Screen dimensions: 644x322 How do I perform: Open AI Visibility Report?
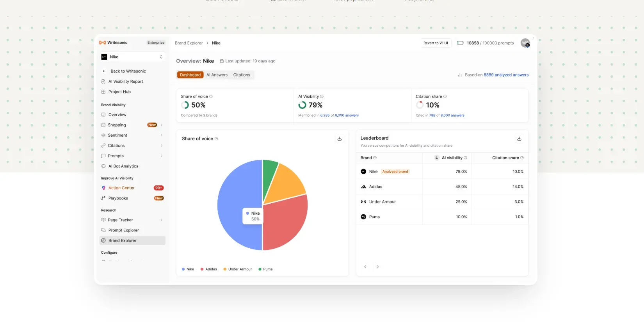126,82
